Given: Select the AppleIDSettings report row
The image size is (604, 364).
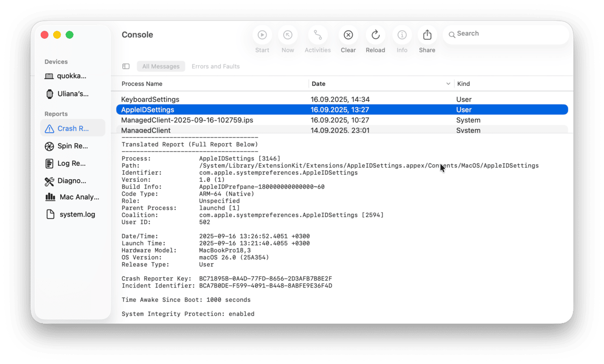Looking at the screenshot, I should (342, 110).
